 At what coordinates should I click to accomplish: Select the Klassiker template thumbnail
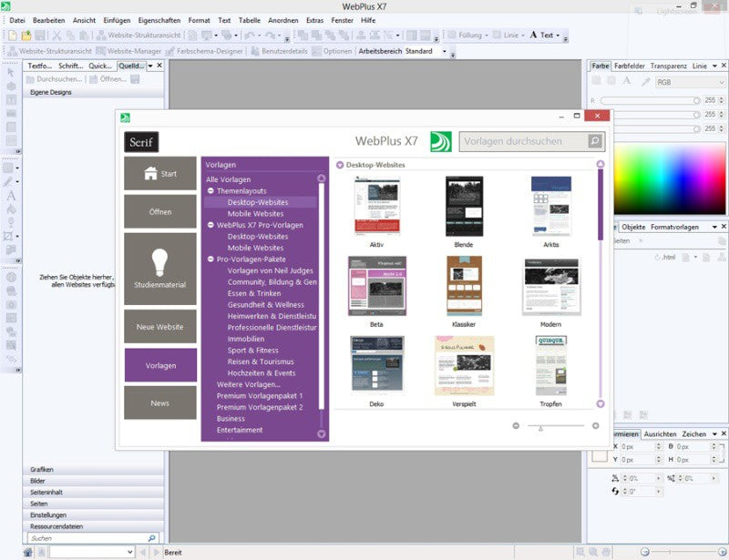coord(464,286)
